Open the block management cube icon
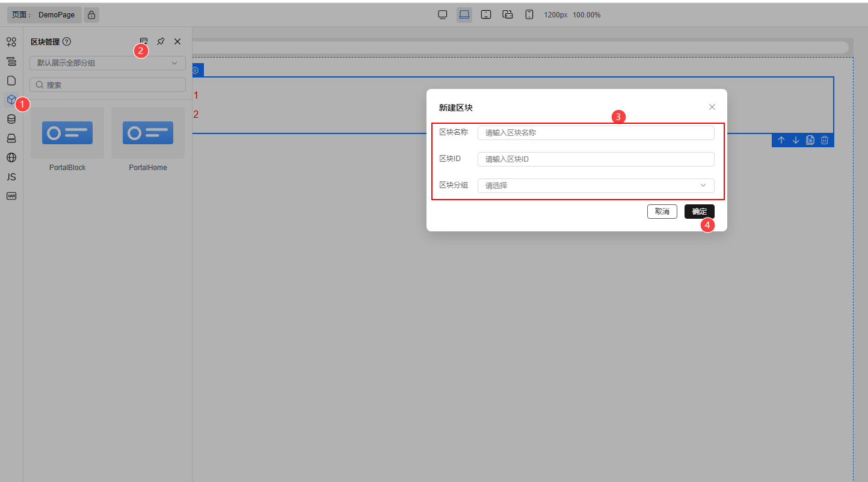This screenshot has width=868, height=482. click(11, 100)
